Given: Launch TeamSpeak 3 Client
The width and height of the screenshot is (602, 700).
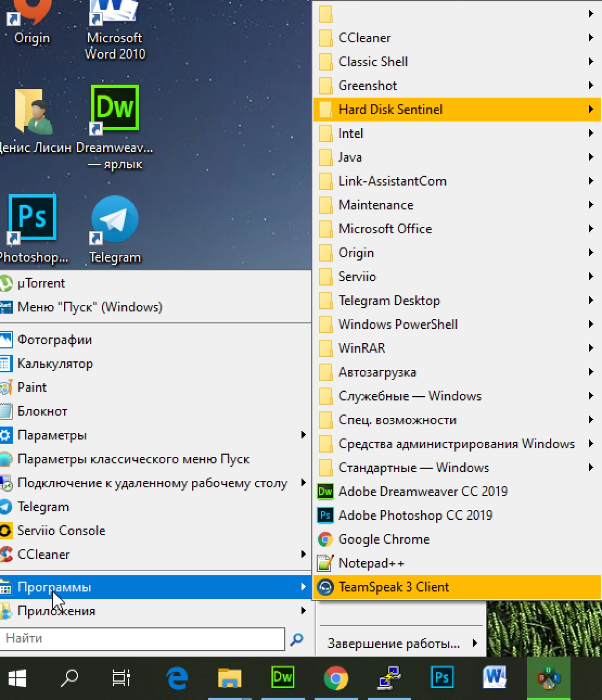Looking at the screenshot, I should click(457, 587).
